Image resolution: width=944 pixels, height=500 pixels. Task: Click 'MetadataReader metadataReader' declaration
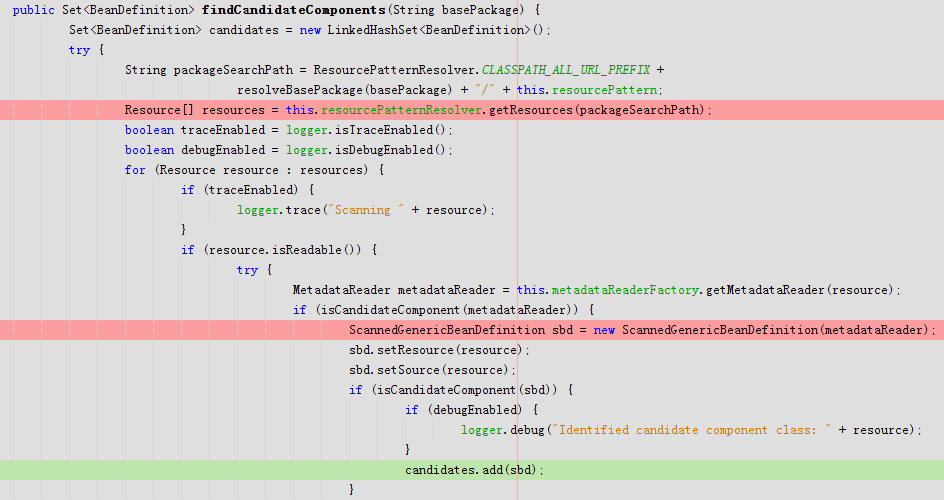coord(394,290)
